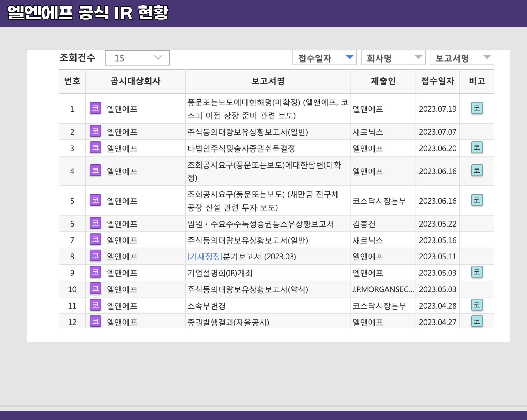Open row 7 주식등의대량보유상황보고서(일반) report

point(248,240)
